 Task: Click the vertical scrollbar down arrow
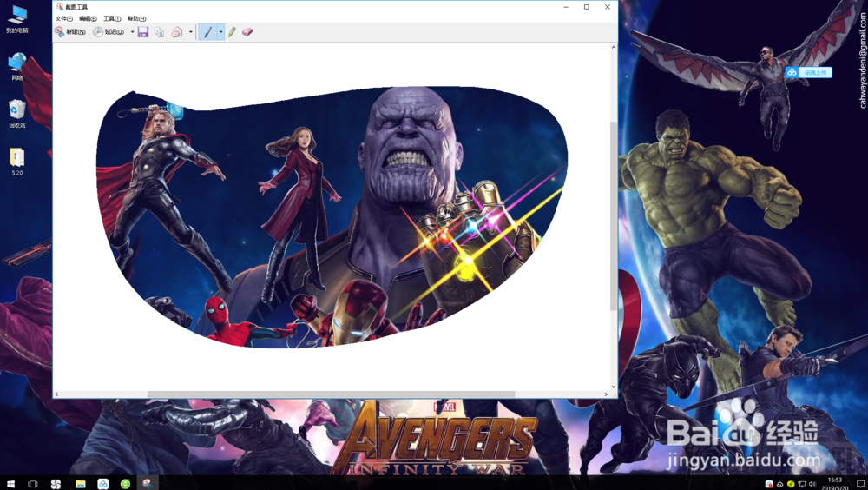pos(614,387)
